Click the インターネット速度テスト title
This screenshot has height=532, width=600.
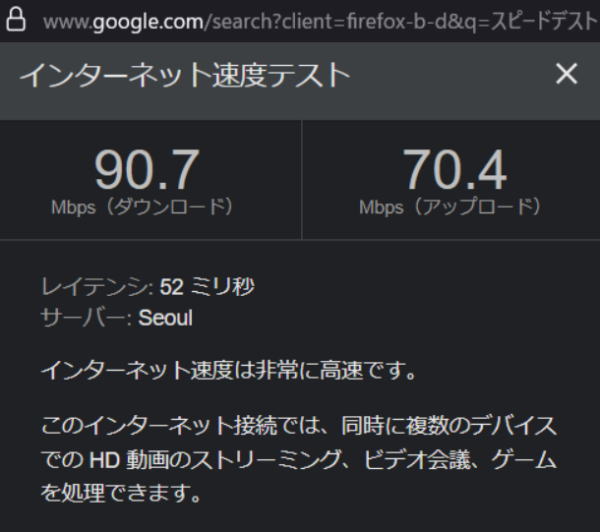pyautogui.click(x=185, y=75)
